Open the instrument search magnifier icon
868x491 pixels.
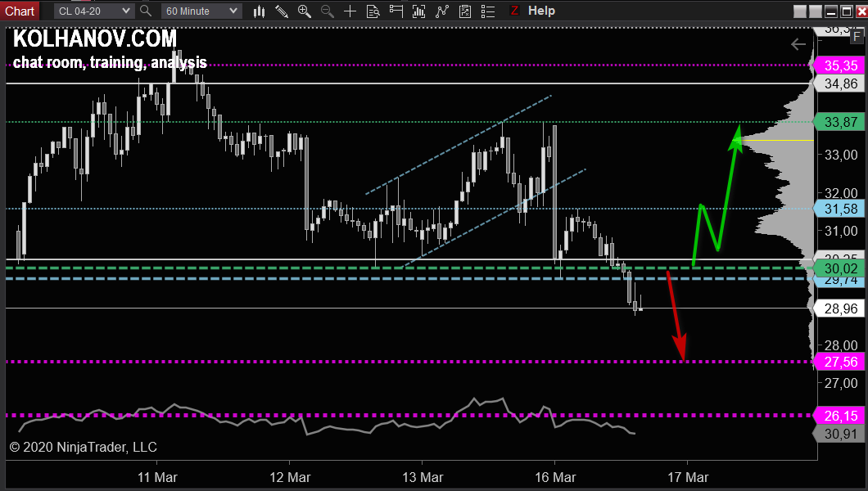tap(146, 11)
